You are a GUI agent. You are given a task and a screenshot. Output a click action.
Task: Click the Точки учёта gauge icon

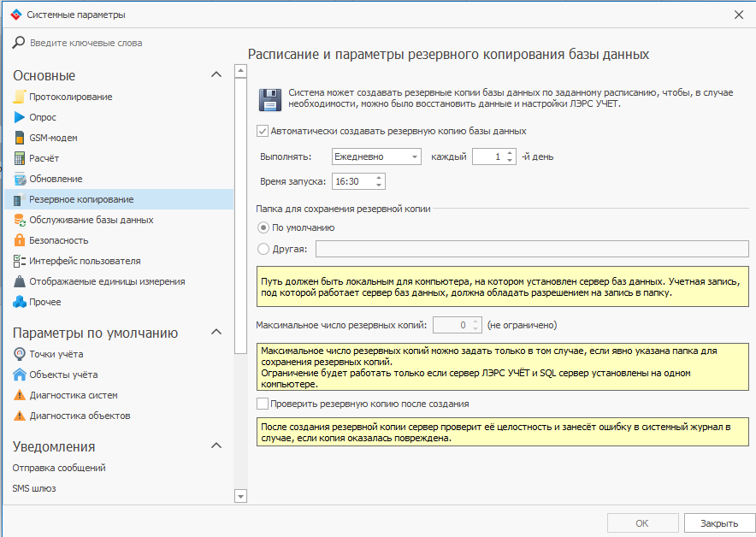pos(20,354)
